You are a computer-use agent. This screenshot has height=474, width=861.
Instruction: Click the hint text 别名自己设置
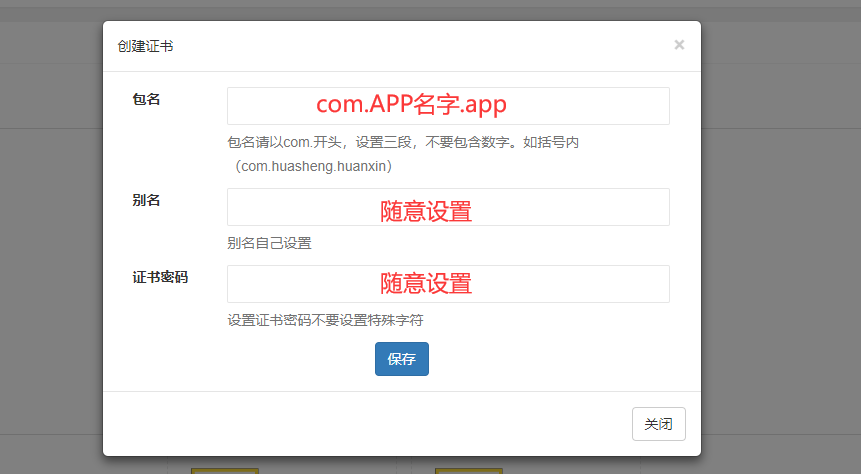point(270,243)
